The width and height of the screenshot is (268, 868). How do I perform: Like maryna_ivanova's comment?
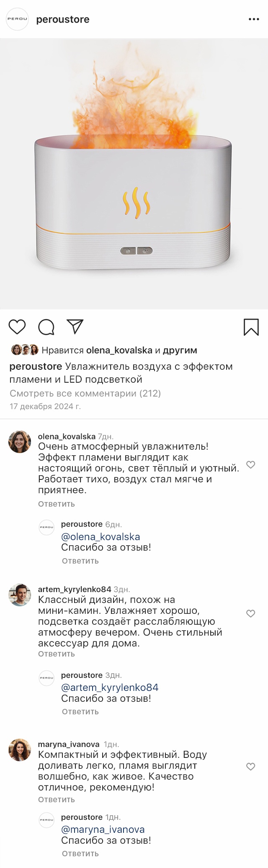(x=250, y=767)
